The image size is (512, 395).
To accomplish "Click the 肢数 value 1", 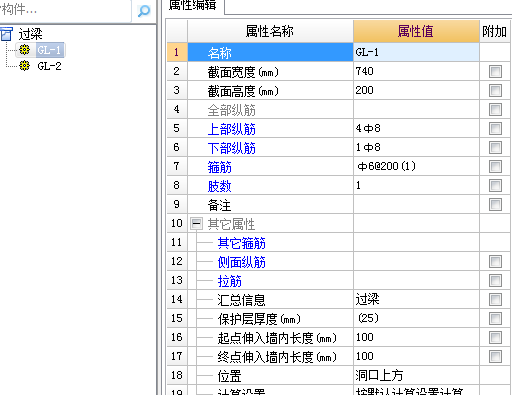I will 416,185.
